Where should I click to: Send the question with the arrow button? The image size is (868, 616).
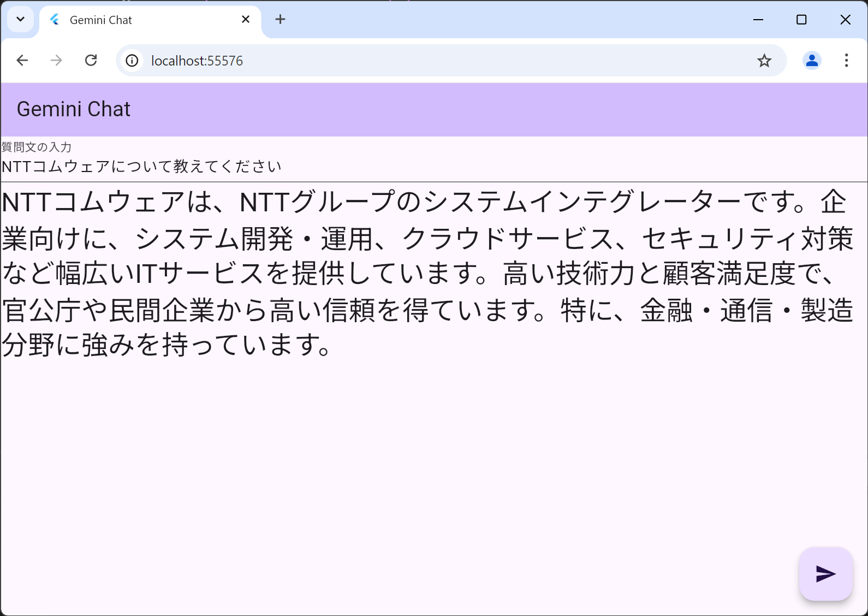tap(825, 574)
